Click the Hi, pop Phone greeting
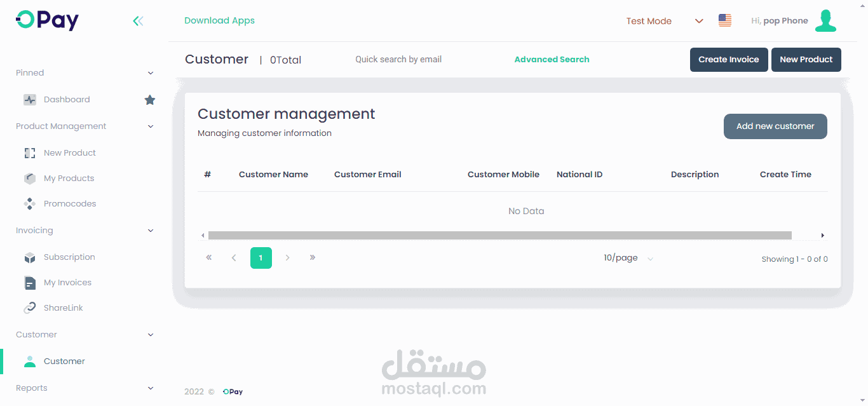Screen dimensions: 868x406 coord(780,21)
